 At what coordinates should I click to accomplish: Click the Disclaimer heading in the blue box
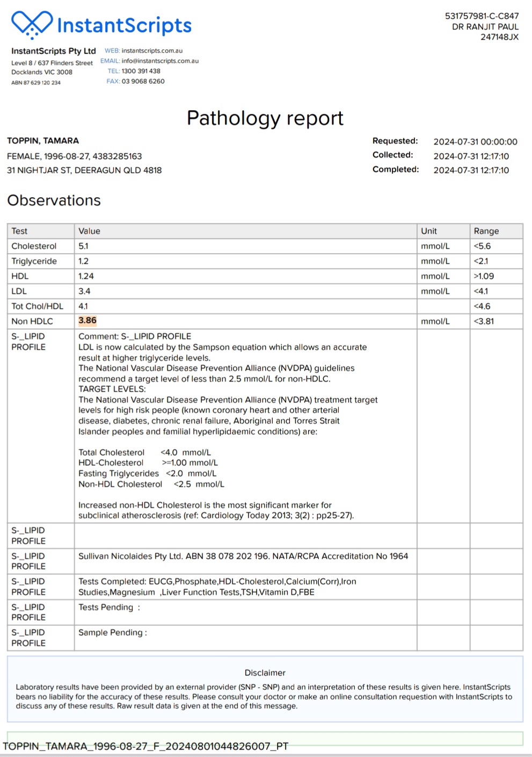[x=265, y=673]
